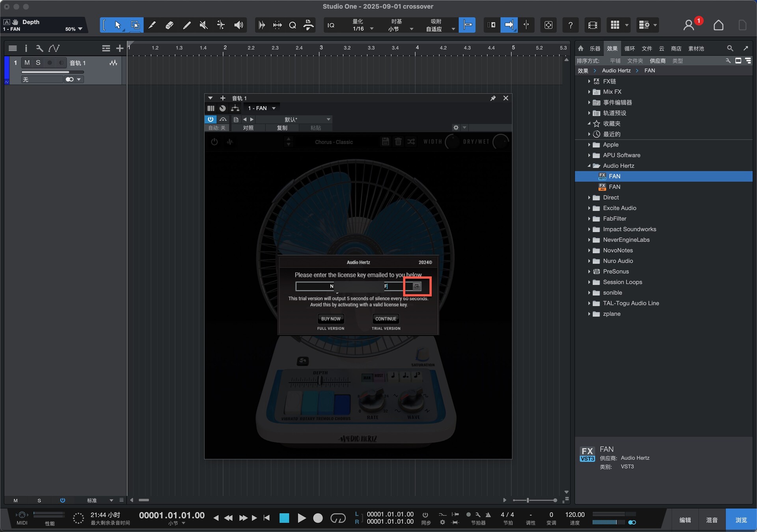Open the track inspector i icon
Viewport: 757px width, 532px height.
pyautogui.click(x=26, y=49)
